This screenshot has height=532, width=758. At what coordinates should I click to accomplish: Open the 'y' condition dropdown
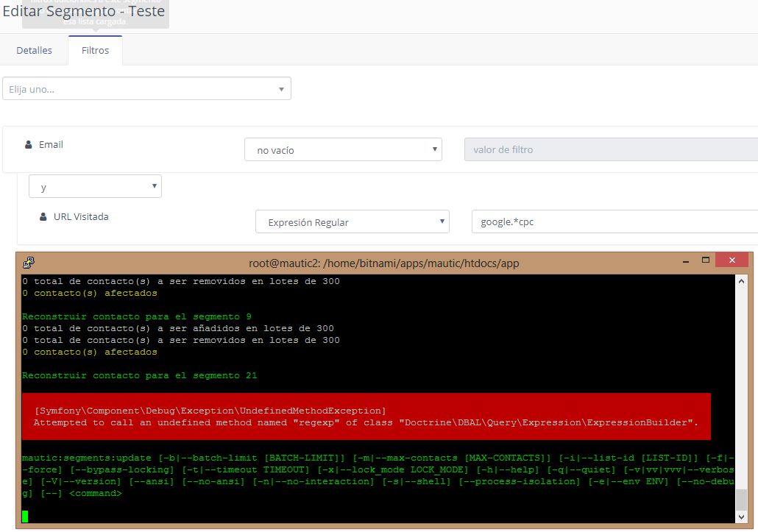[x=95, y=185]
